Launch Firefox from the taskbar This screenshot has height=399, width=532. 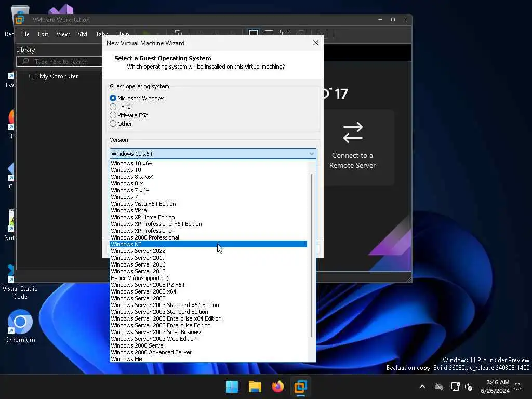pyautogui.click(x=277, y=387)
